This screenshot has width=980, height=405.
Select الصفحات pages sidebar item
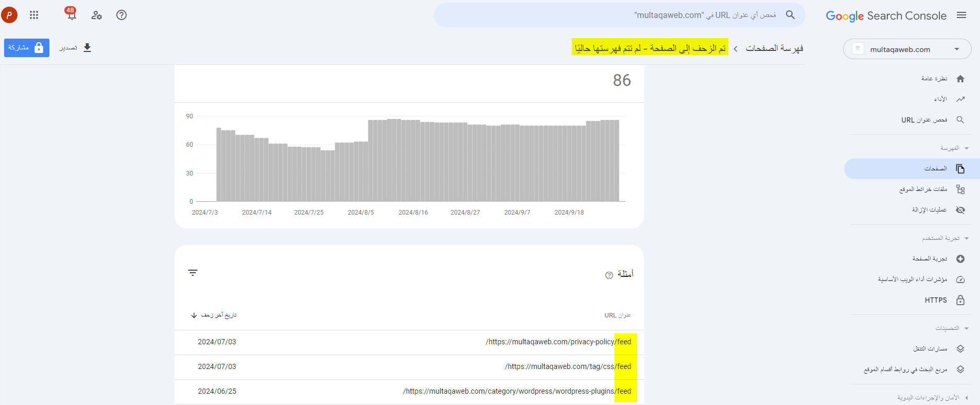click(912, 169)
